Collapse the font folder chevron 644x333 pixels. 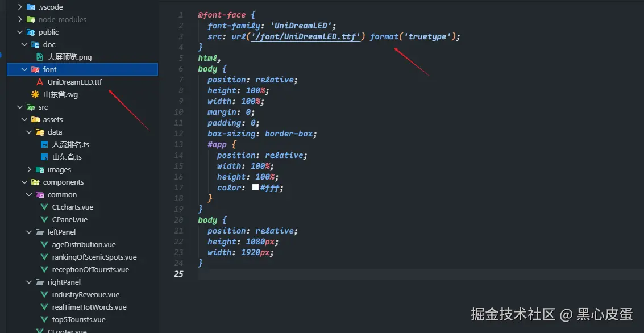24,70
